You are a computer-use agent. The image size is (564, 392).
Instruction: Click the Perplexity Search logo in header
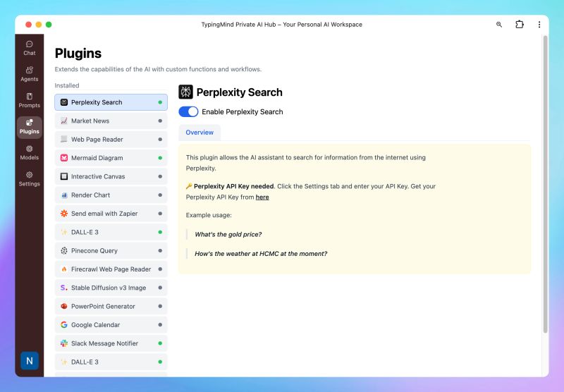(185, 92)
